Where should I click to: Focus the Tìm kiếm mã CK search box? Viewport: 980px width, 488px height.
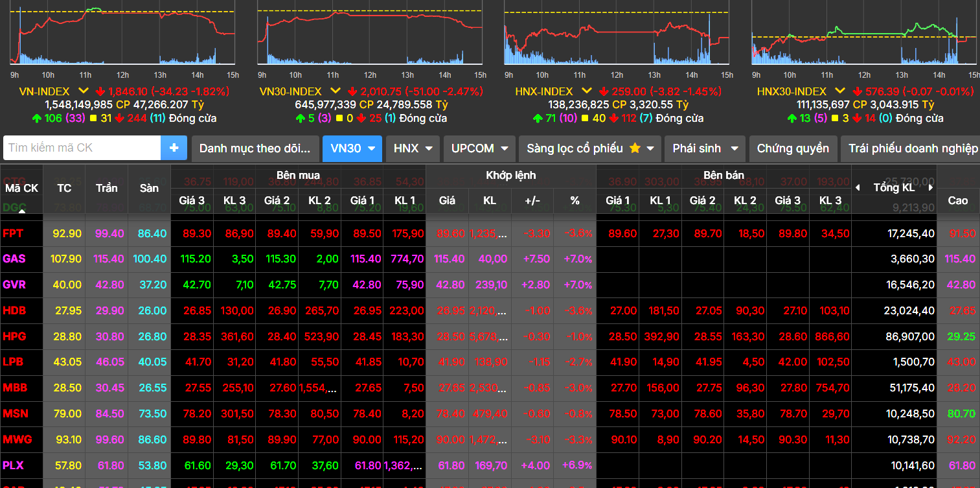pos(82,148)
